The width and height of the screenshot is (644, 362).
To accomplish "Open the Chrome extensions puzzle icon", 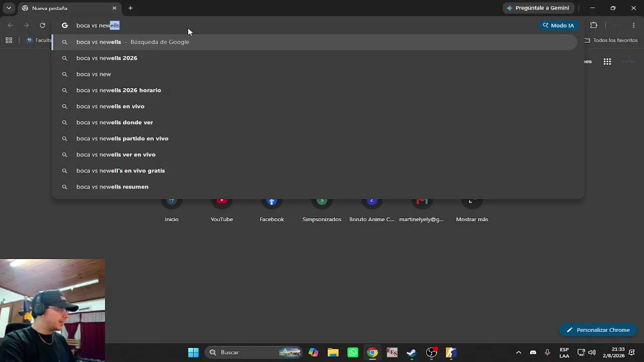I will click(x=594, y=25).
